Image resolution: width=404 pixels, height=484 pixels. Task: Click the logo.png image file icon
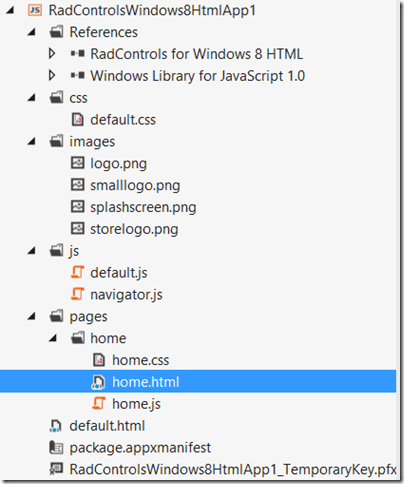coord(78,163)
